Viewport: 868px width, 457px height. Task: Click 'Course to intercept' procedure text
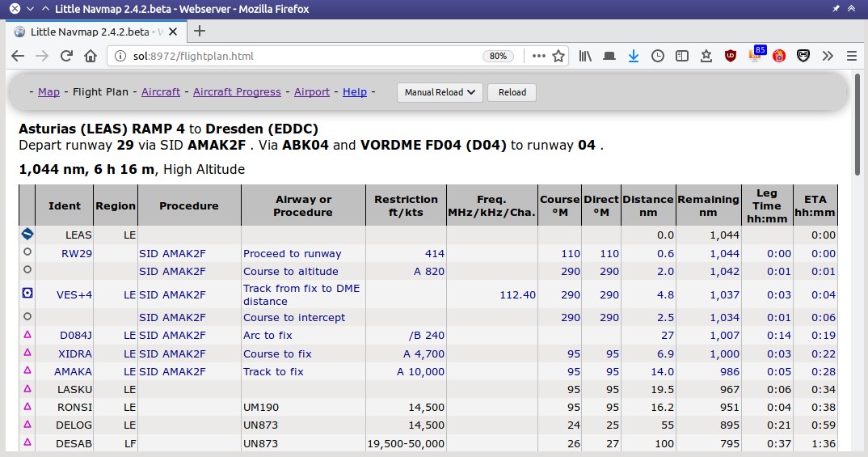point(294,317)
